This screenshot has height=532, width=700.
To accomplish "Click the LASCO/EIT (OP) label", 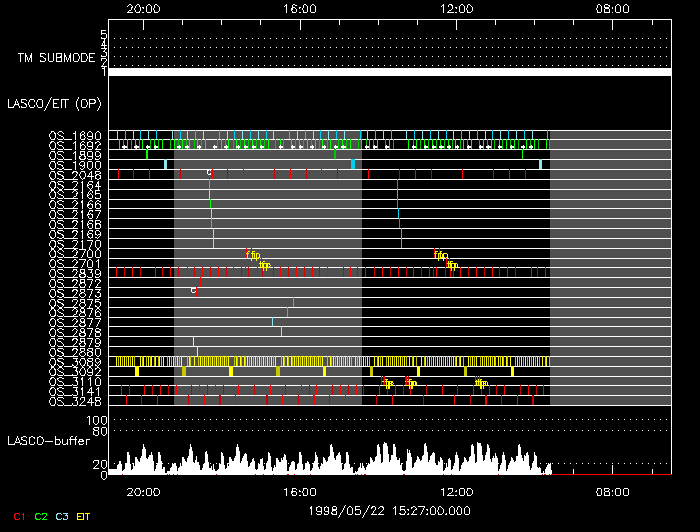I will tap(54, 104).
